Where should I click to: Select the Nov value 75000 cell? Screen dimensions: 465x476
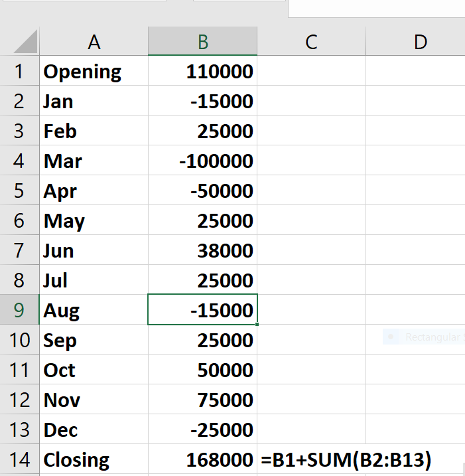point(202,400)
